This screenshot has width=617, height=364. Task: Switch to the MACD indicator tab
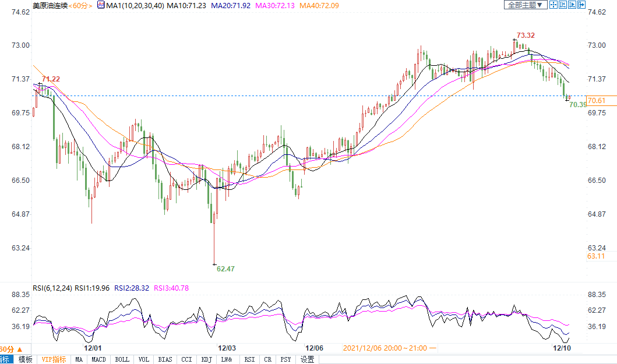coord(98,359)
